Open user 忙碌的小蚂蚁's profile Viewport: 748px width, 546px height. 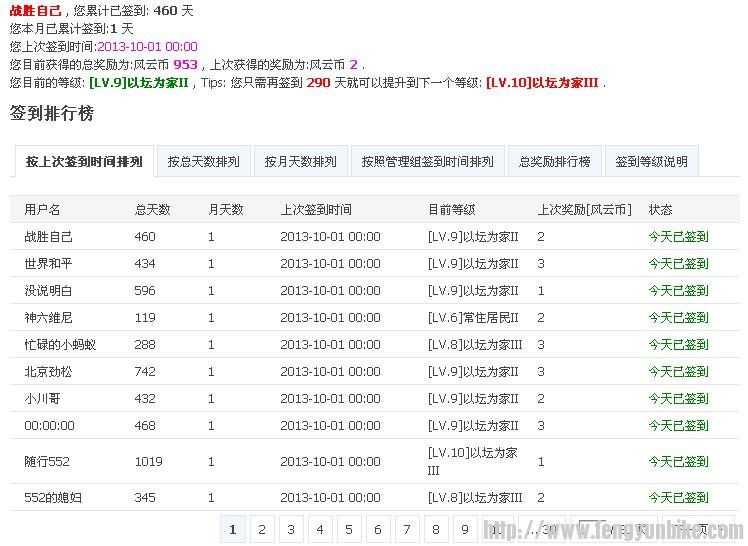tap(59, 345)
